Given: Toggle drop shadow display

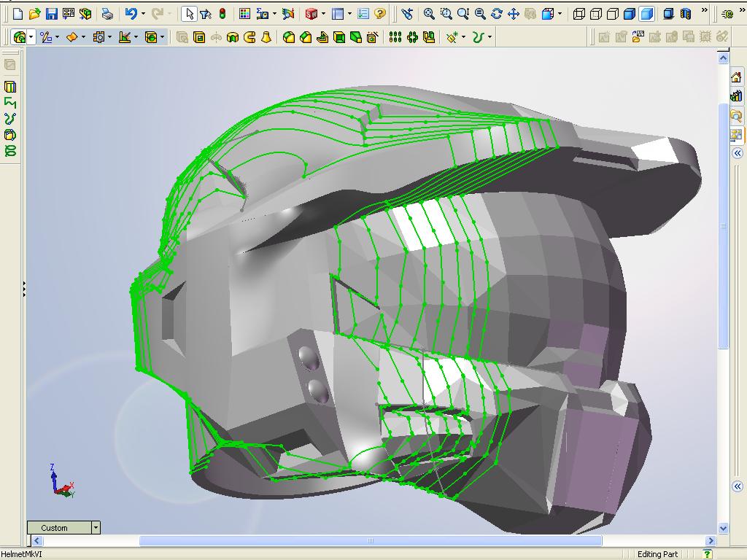Looking at the screenshot, I should (x=669, y=14).
